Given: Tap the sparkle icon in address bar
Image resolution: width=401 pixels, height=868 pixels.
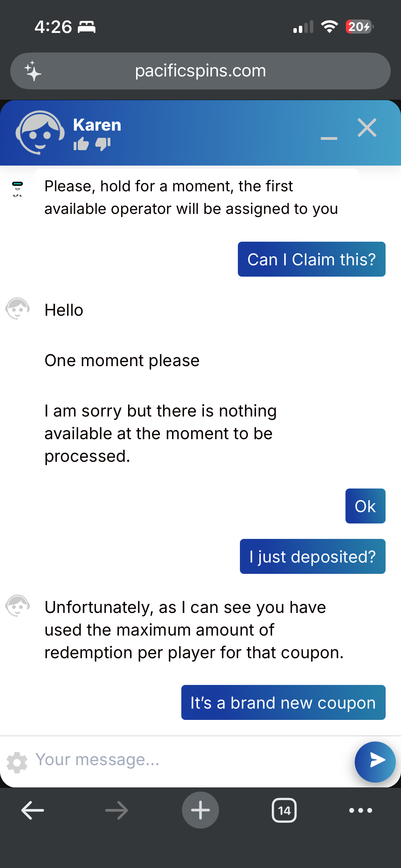Looking at the screenshot, I should coord(33,71).
